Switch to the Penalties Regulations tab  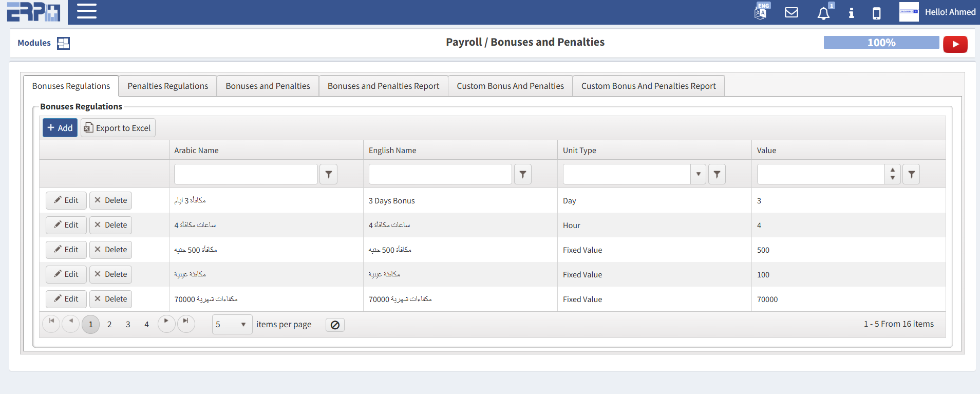pyautogui.click(x=167, y=86)
